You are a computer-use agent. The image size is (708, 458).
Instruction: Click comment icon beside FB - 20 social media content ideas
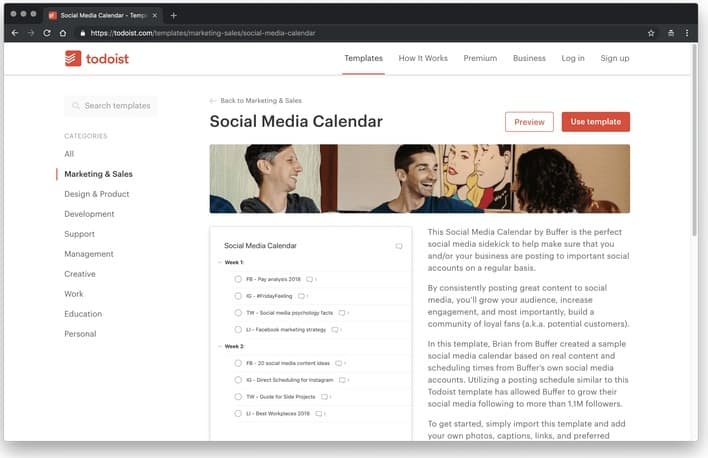point(339,363)
